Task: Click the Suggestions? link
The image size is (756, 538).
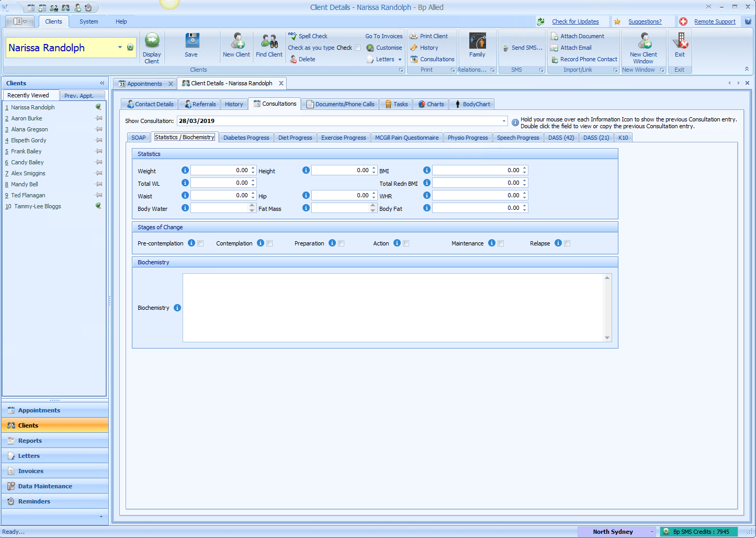Action: 645,21
